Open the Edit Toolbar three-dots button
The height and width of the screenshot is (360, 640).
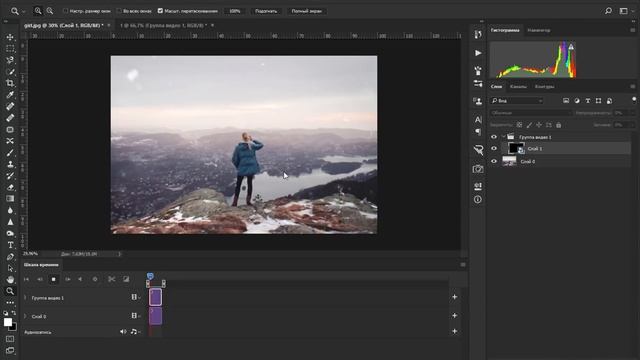point(10,302)
